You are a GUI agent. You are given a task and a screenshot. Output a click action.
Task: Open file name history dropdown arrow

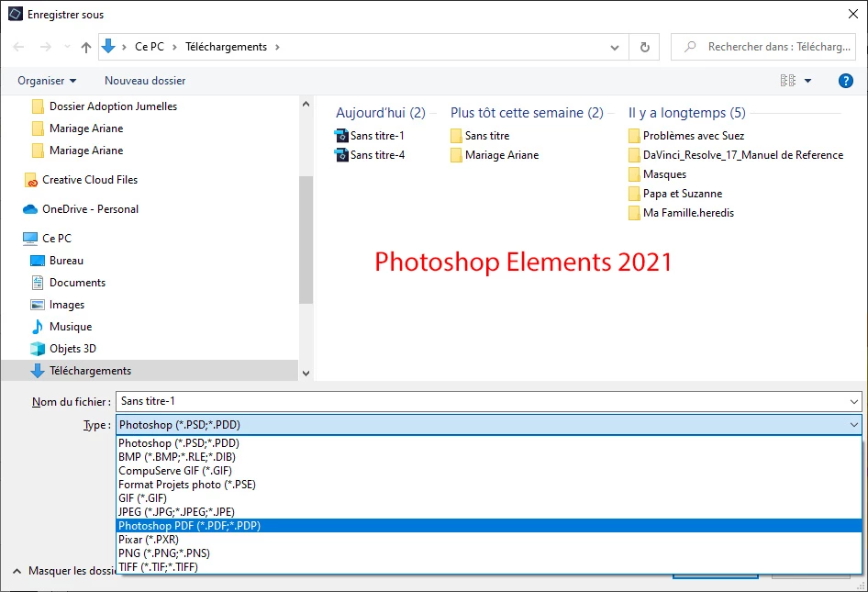(853, 401)
